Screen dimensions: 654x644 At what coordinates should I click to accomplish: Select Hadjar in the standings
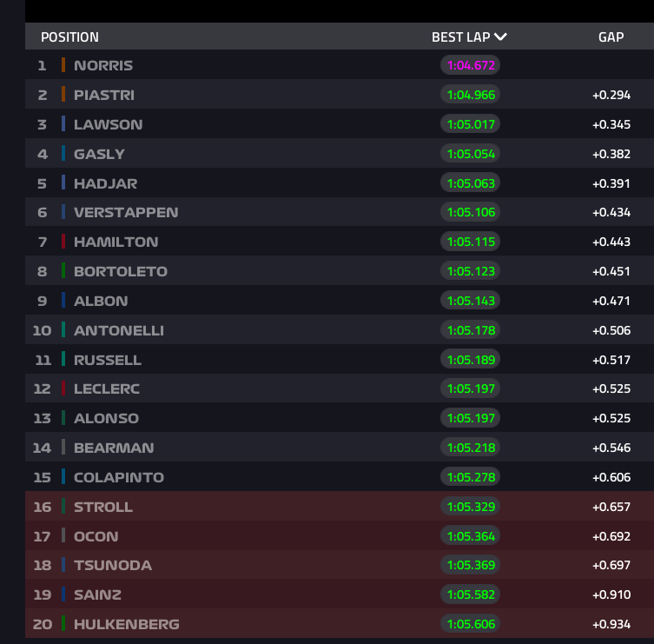coord(105,183)
